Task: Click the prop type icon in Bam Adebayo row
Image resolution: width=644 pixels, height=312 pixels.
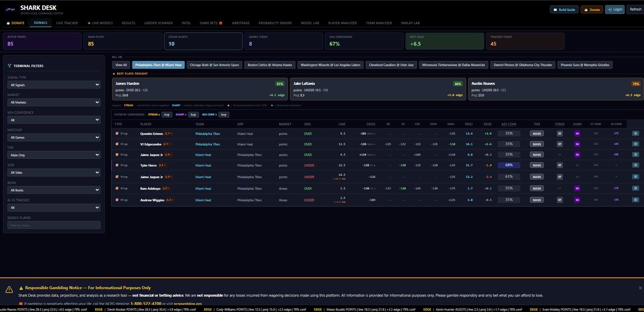Action: (117, 188)
